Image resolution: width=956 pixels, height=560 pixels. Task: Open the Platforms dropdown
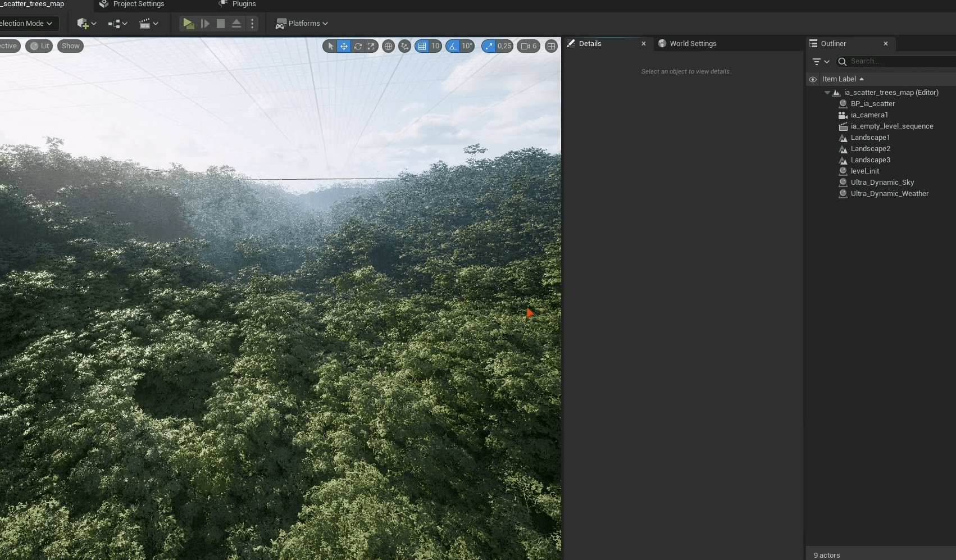tap(302, 24)
